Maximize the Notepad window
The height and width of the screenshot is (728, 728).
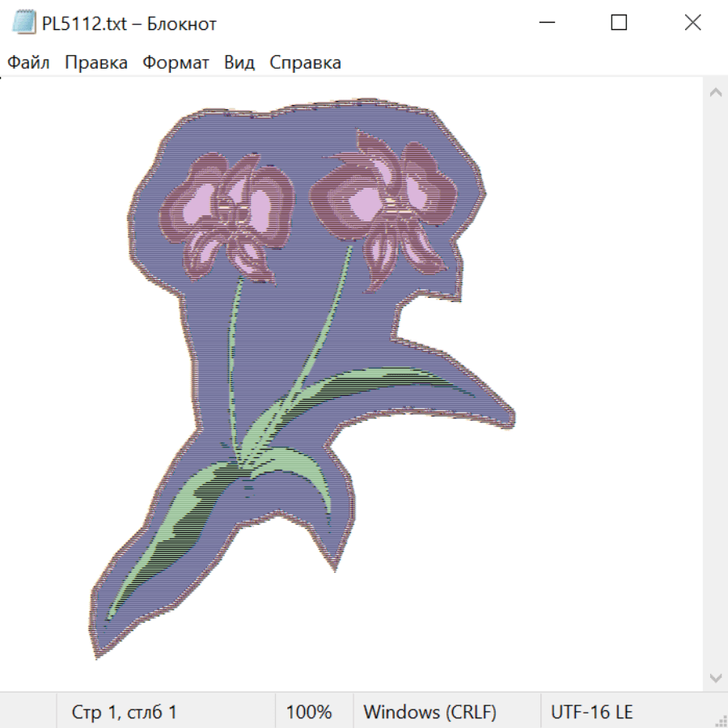pyautogui.click(x=619, y=23)
